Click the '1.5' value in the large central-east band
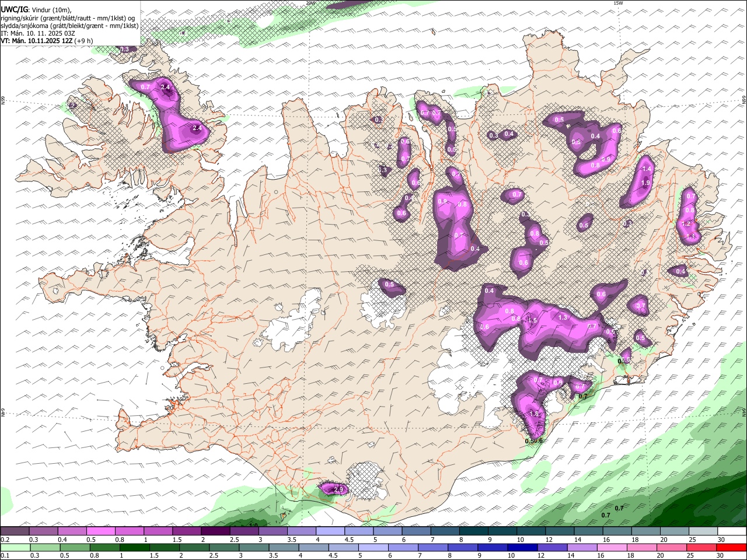The height and width of the screenshot is (560, 747). point(532,320)
